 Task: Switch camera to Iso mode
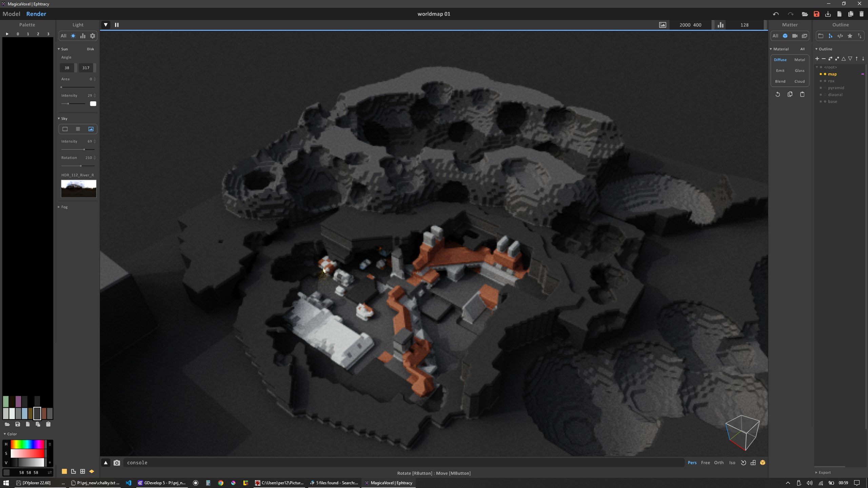click(732, 463)
